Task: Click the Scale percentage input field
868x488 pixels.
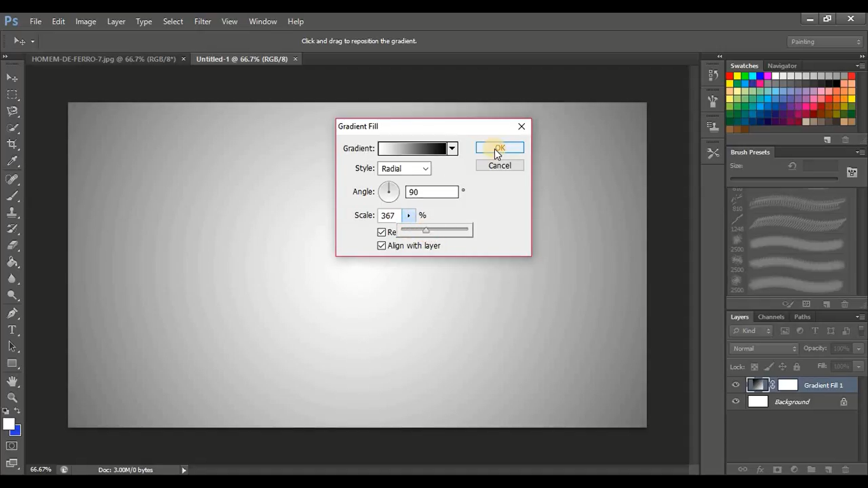Action: 390,215
